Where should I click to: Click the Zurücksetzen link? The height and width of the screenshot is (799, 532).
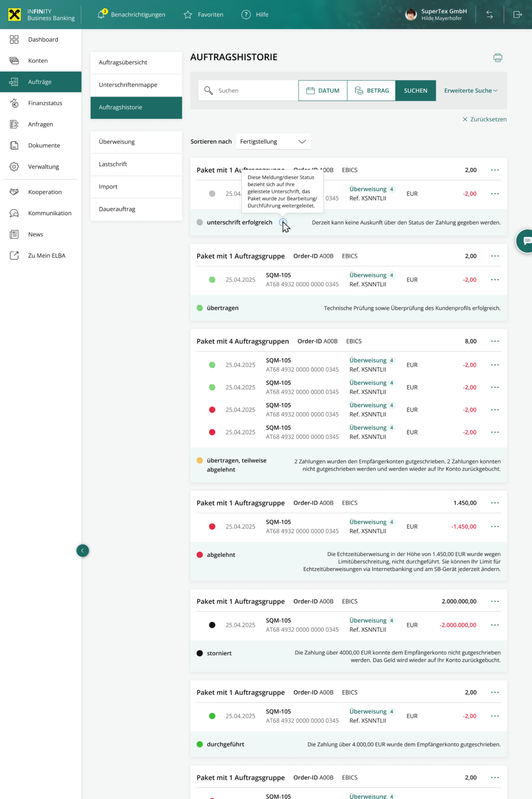click(x=484, y=119)
